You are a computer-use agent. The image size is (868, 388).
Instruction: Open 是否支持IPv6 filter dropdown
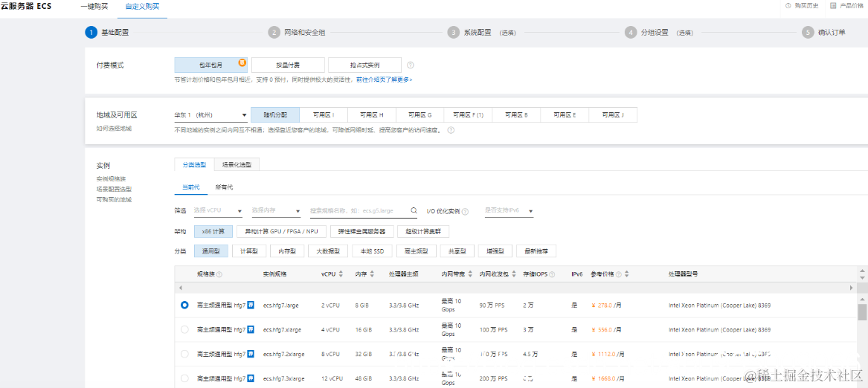click(509, 211)
